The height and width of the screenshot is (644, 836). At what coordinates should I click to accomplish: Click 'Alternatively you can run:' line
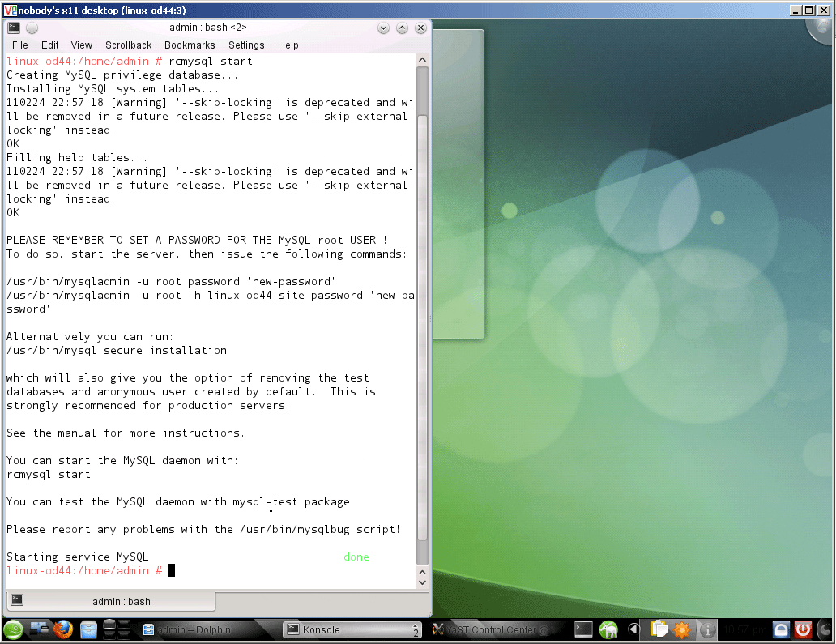point(90,337)
